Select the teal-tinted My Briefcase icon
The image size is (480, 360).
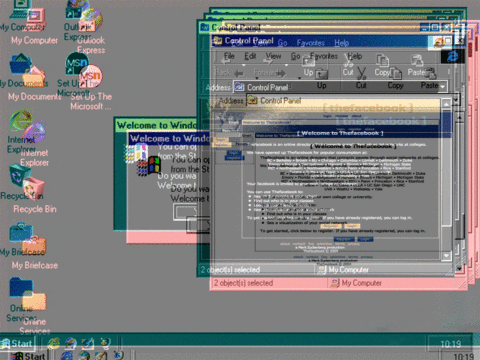click(x=21, y=232)
